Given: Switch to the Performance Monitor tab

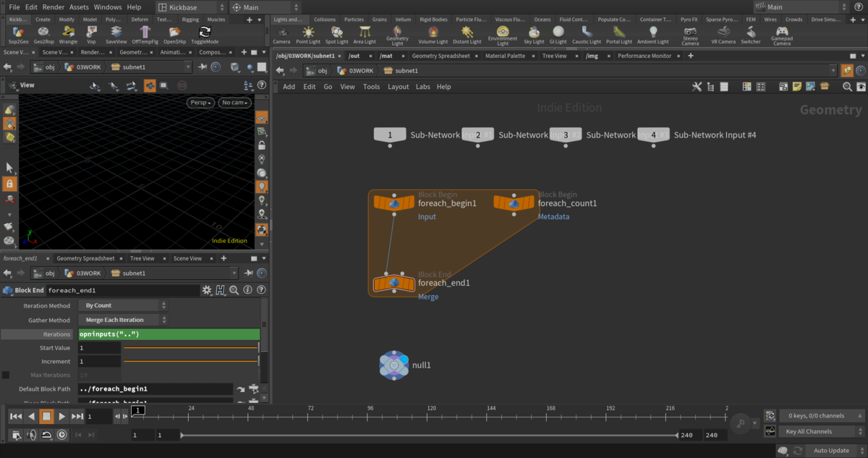Looking at the screenshot, I should coord(644,55).
